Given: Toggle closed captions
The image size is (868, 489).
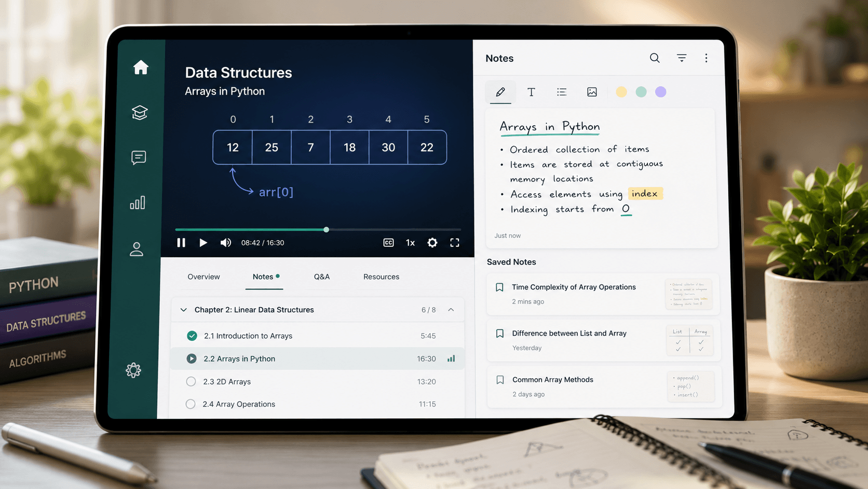Looking at the screenshot, I should (388, 243).
